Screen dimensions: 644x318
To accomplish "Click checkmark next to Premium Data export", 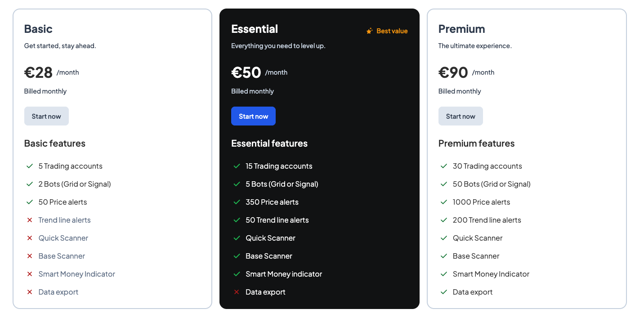I will (444, 292).
